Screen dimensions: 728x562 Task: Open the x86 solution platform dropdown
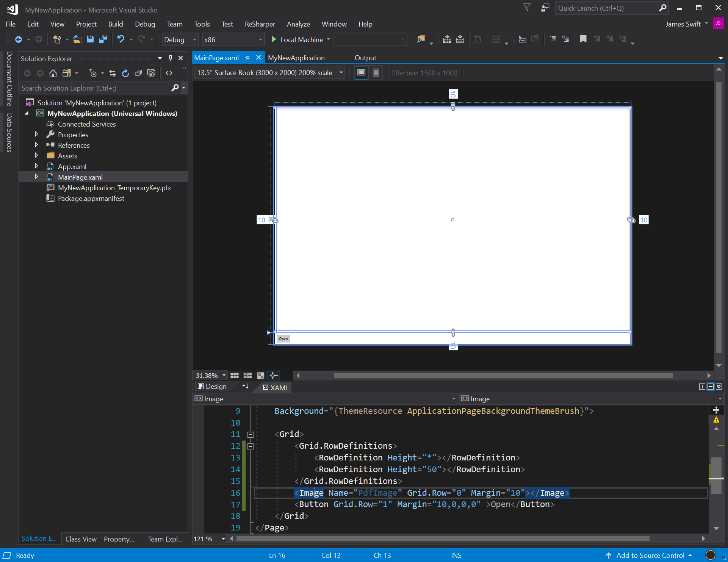(260, 39)
